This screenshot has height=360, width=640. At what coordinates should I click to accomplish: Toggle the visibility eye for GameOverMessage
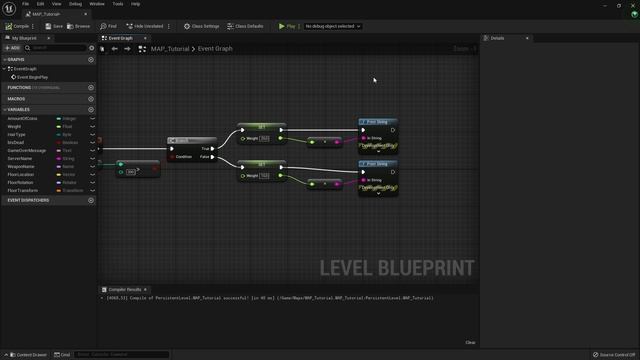tap(92, 151)
